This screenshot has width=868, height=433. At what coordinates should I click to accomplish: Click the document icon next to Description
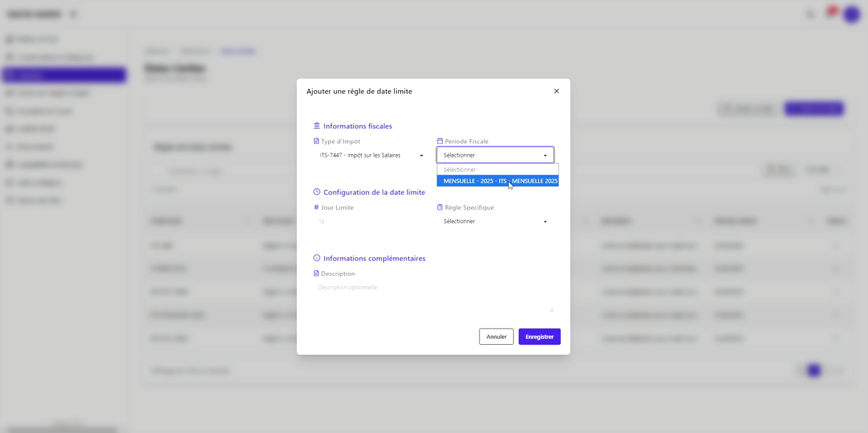point(316,274)
